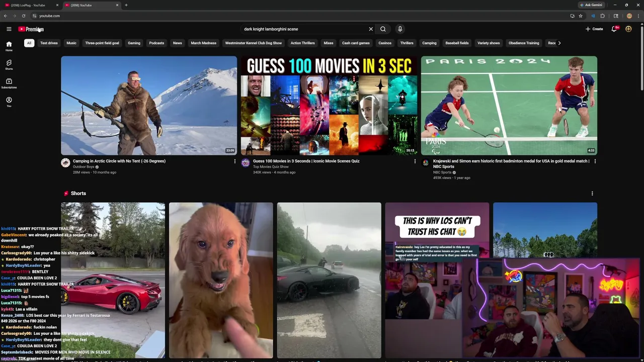Click the magnifier search button
The height and width of the screenshot is (362, 644).
pyautogui.click(x=383, y=29)
